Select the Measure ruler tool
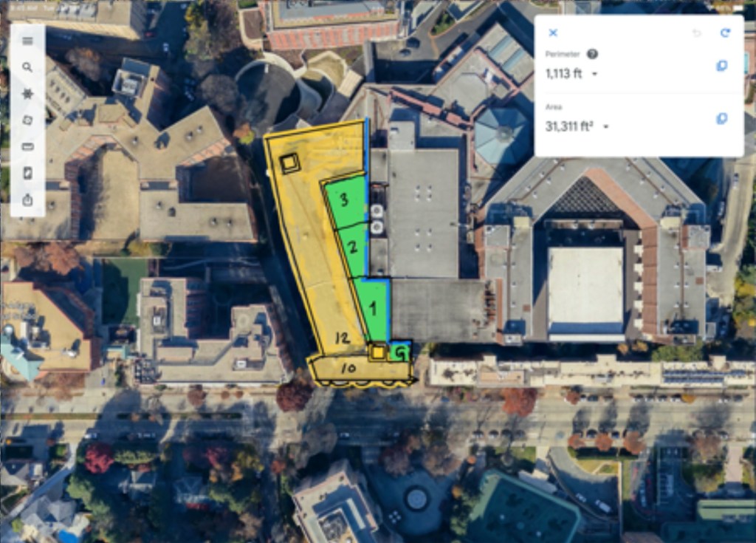This screenshot has width=756, height=543. (27, 146)
